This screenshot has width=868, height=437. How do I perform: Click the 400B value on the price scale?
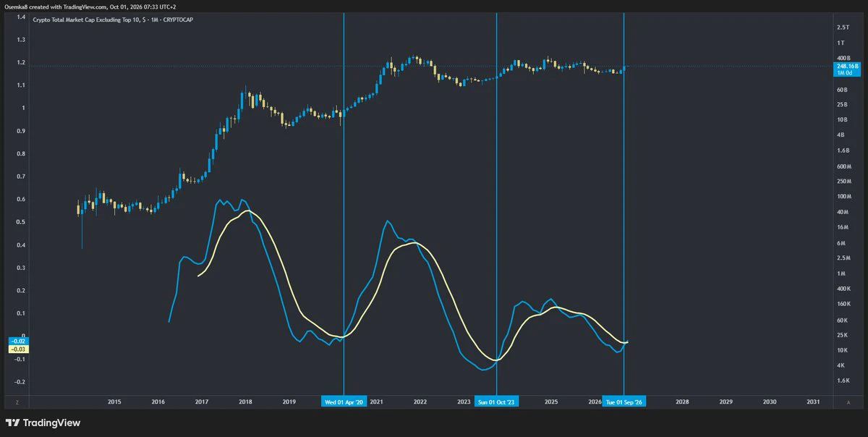point(843,58)
